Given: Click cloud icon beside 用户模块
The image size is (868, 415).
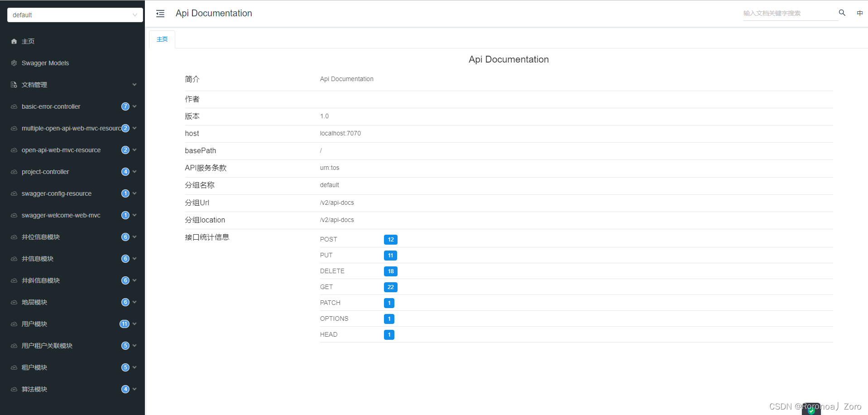Looking at the screenshot, I should click(x=14, y=324).
